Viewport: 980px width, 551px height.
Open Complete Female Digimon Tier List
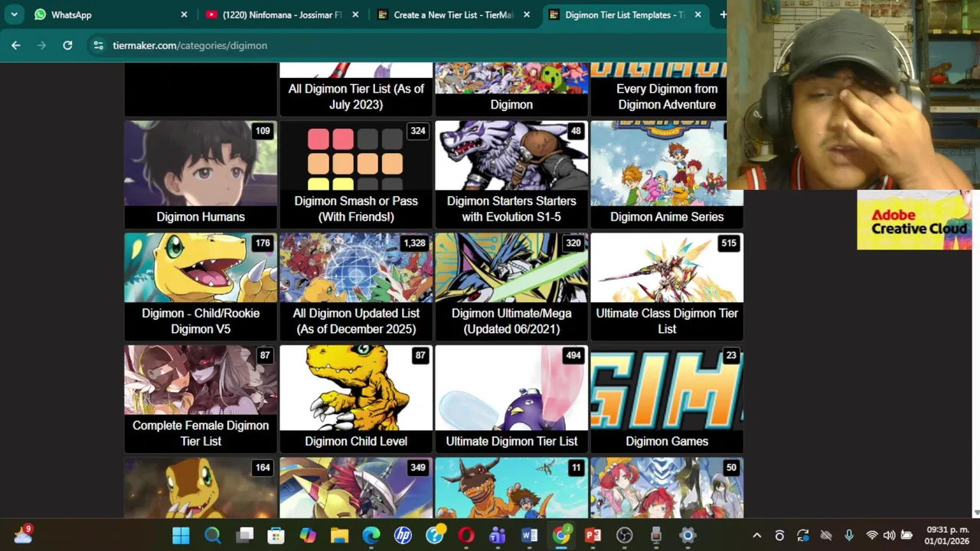pyautogui.click(x=201, y=399)
